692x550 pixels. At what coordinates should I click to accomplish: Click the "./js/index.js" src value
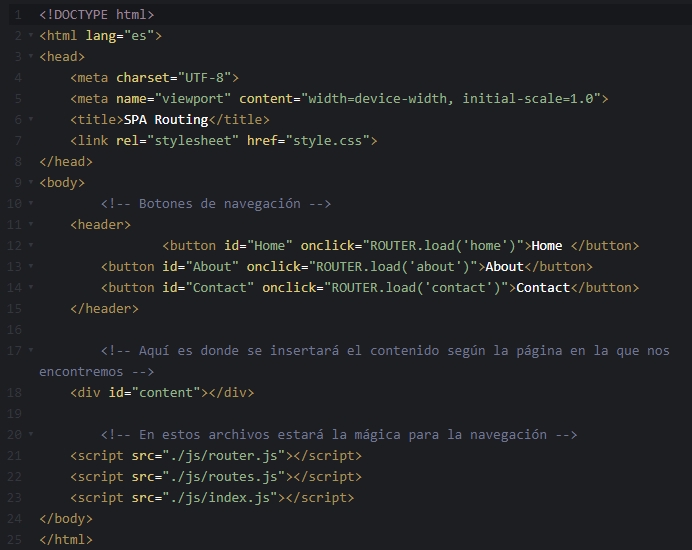coord(220,497)
